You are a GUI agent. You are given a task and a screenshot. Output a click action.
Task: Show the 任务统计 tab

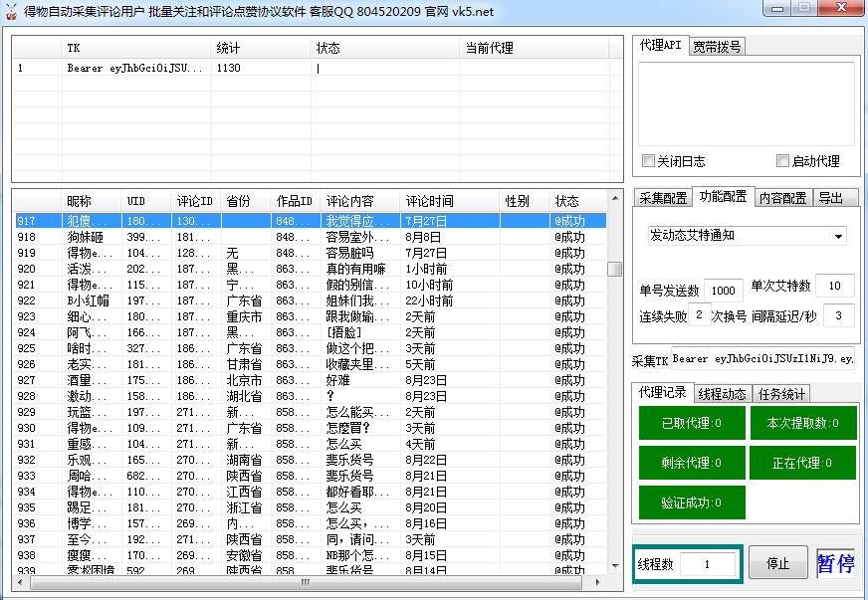[x=780, y=394]
